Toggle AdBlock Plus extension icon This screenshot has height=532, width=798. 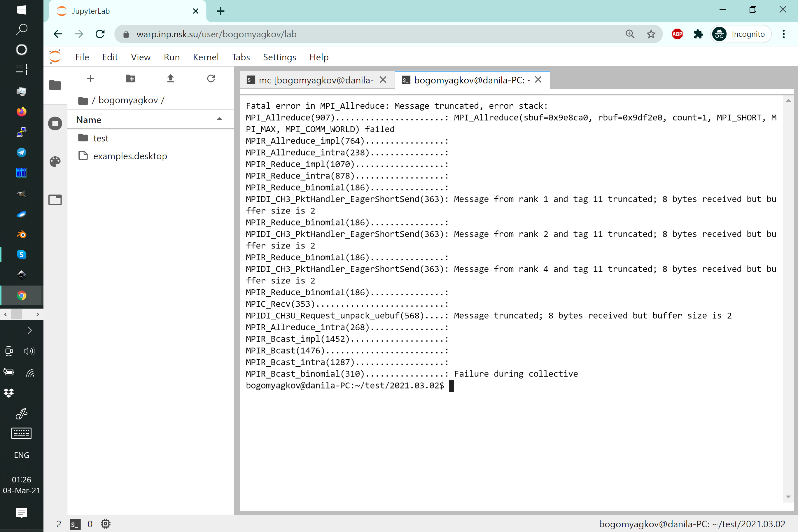pyautogui.click(x=677, y=34)
